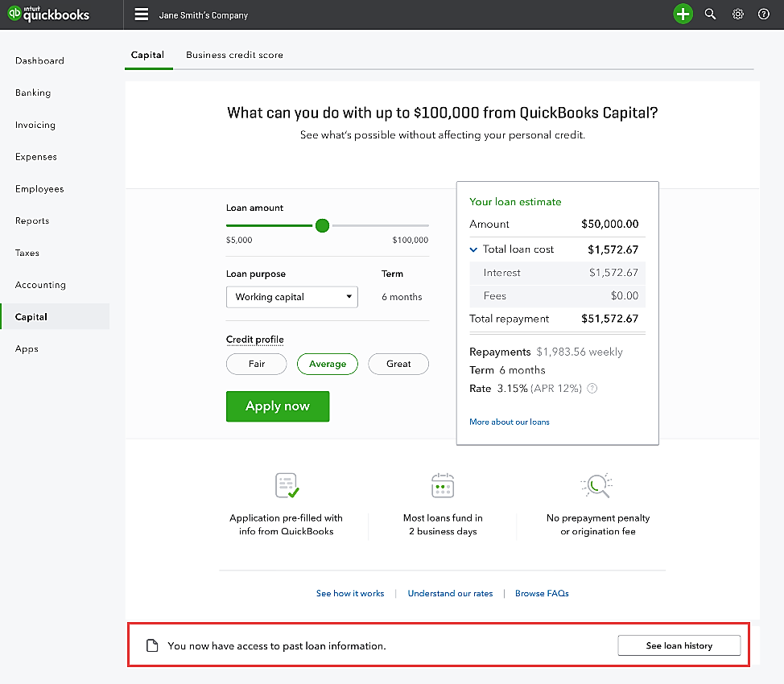Click See loan history button
The image size is (784, 684).
pyautogui.click(x=679, y=645)
